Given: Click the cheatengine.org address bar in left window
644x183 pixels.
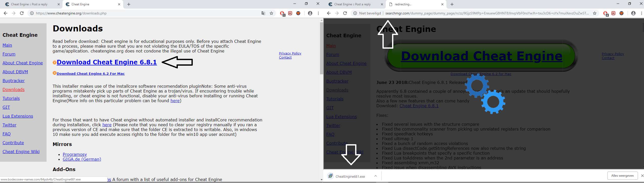Looking at the screenshot, I should click(147, 13).
